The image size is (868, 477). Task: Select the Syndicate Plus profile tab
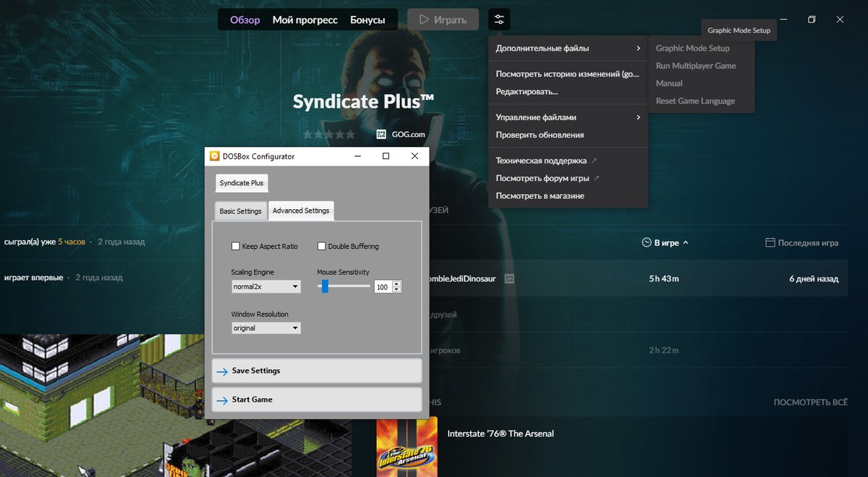tap(242, 183)
